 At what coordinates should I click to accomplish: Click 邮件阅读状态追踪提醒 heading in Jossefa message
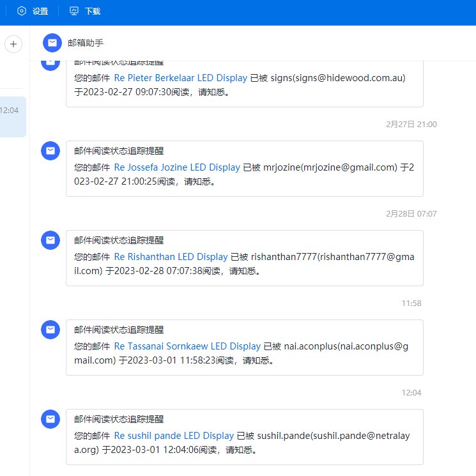click(119, 151)
